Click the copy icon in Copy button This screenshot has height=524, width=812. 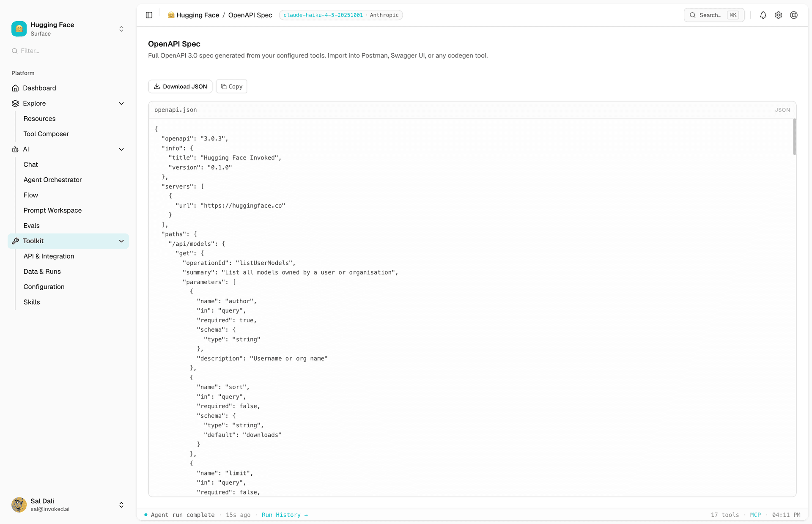click(224, 86)
